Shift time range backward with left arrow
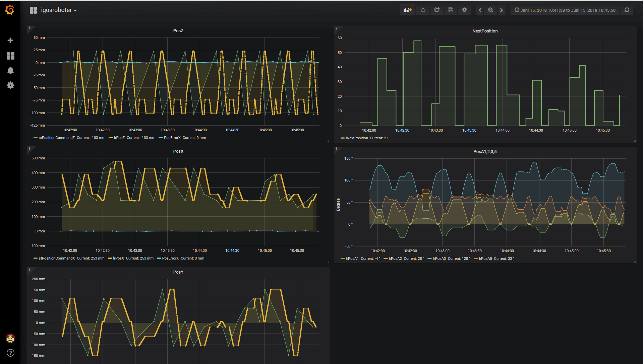The image size is (643, 364). pos(480,10)
